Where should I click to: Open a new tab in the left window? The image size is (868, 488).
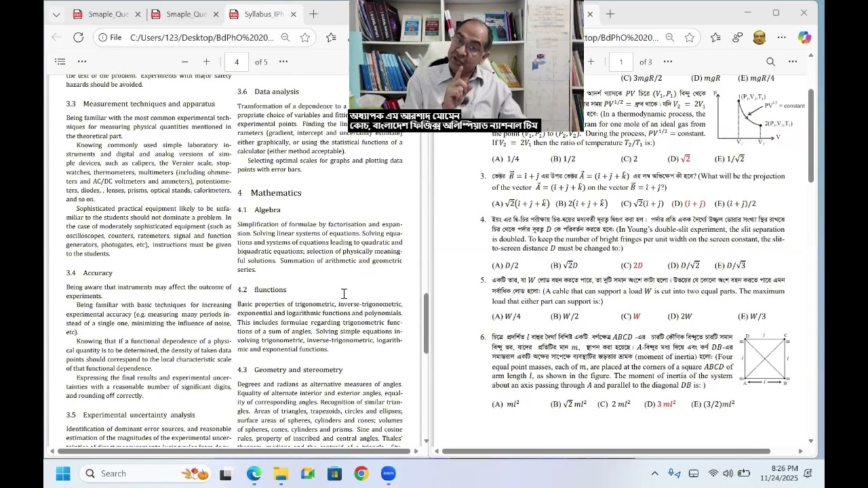coord(313,14)
